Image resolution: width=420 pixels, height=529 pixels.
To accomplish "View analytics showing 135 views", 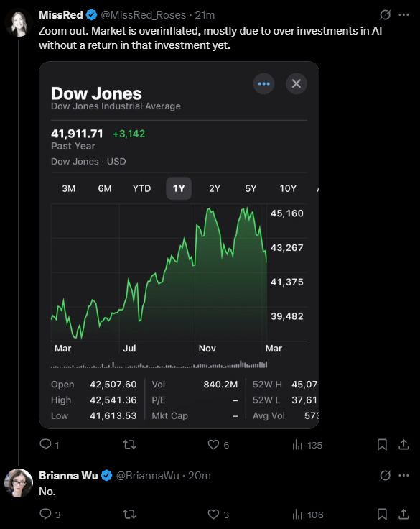I will click(x=307, y=445).
